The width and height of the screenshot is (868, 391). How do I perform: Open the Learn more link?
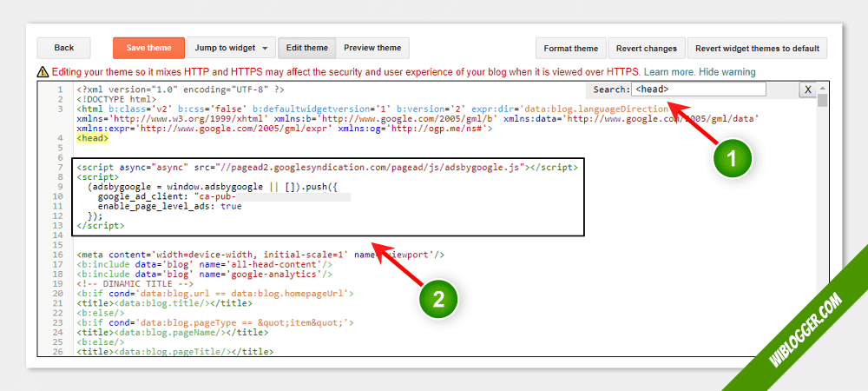point(668,72)
